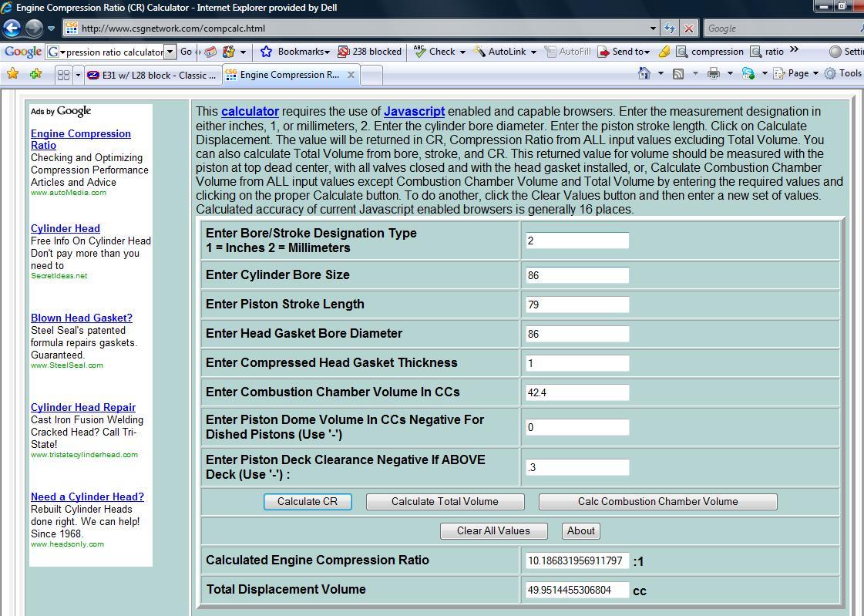The image size is (864, 616).
Task: Click the Clear All Values button
Action: click(494, 530)
